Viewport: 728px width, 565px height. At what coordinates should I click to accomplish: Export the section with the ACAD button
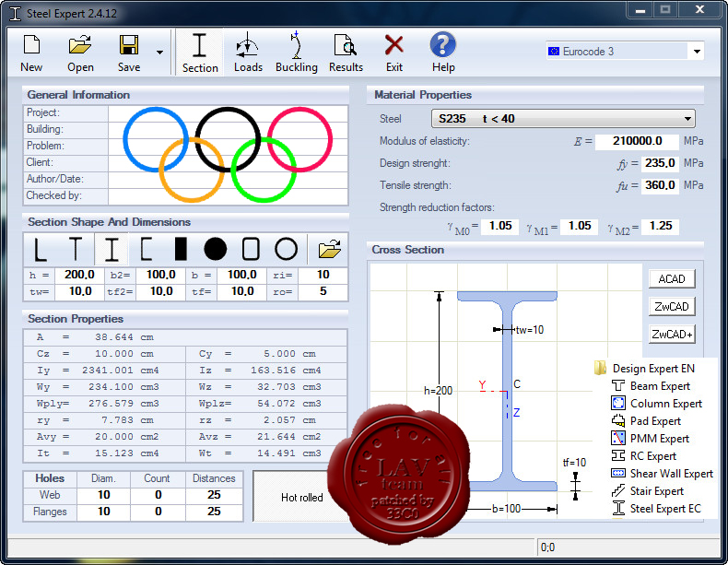[672, 279]
